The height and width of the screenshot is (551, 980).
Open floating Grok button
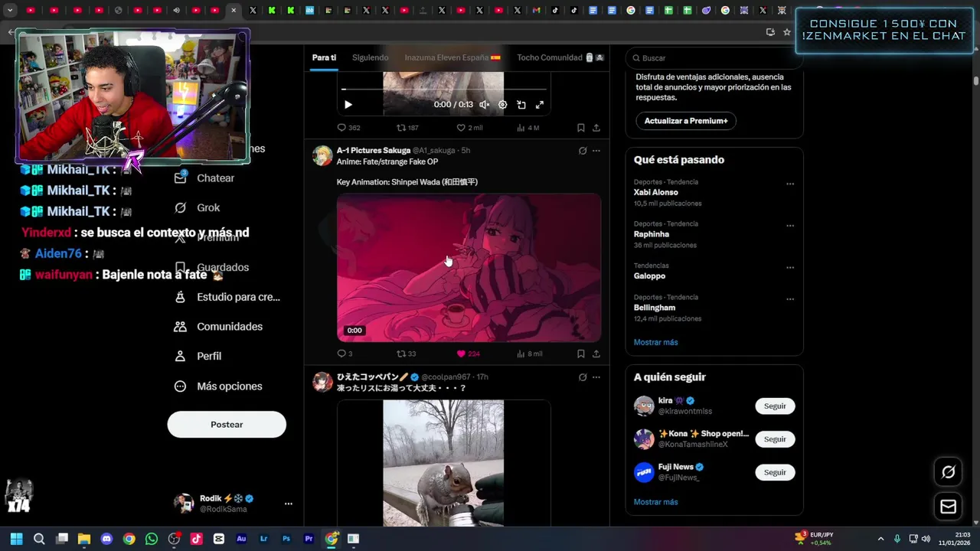pyautogui.click(x=948, y=472)
